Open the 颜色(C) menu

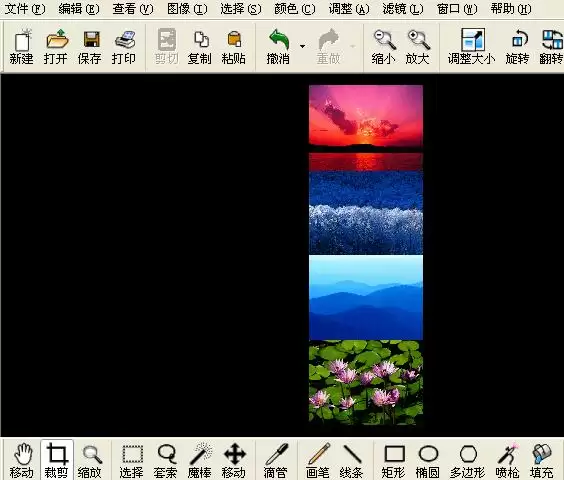pos(295,9)
